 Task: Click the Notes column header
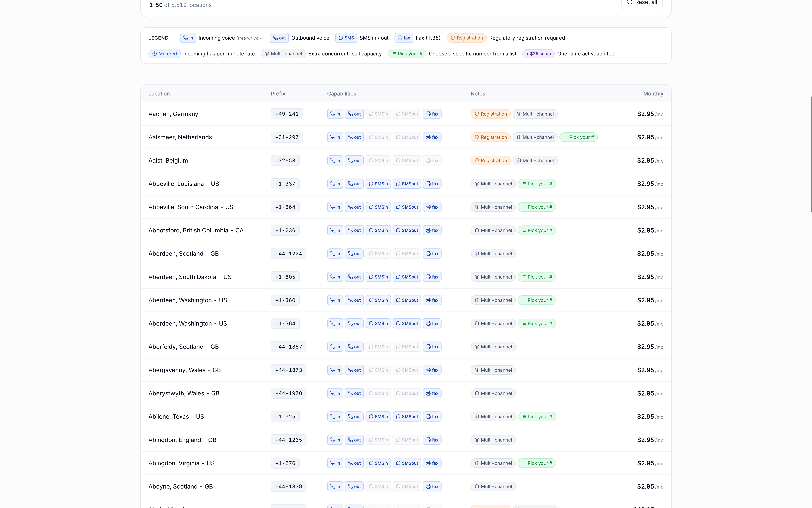(x=478, y=94)
